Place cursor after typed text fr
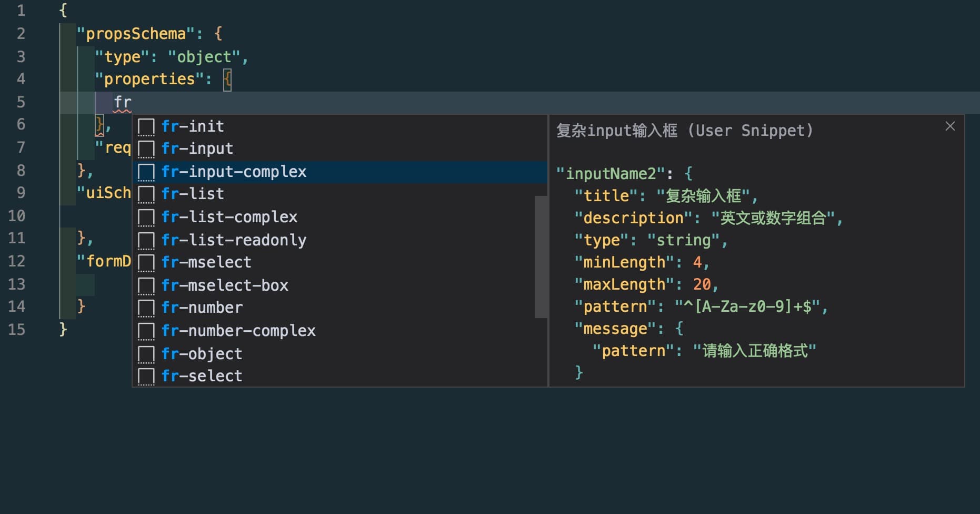The width and height of the screenshot is (980, 514). (x=132, y=102)
